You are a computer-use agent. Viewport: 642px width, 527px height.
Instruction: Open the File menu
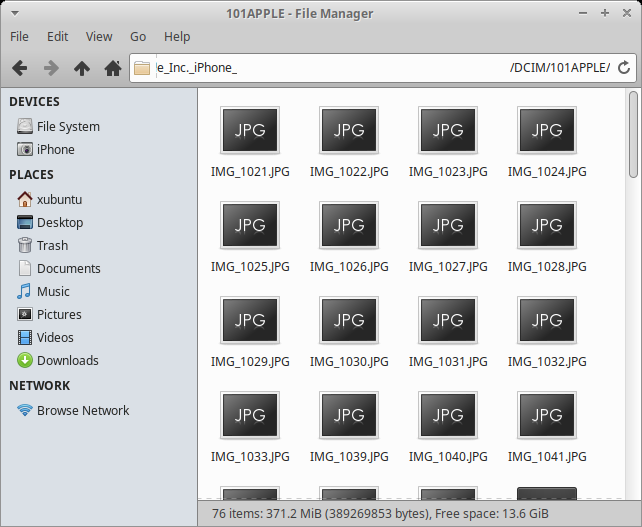[x=19, y=37]
